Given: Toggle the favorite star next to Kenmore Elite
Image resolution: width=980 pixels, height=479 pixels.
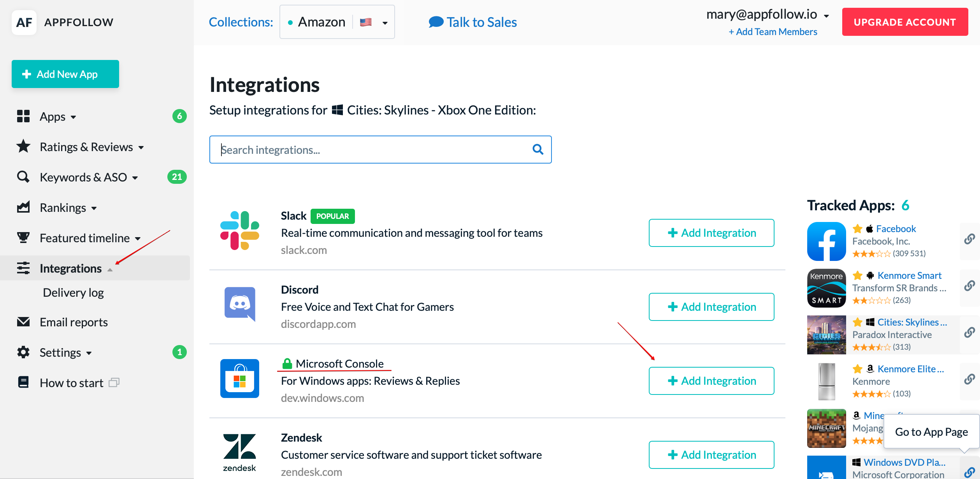Looking at the screenshot, I should tap(857, 369).
